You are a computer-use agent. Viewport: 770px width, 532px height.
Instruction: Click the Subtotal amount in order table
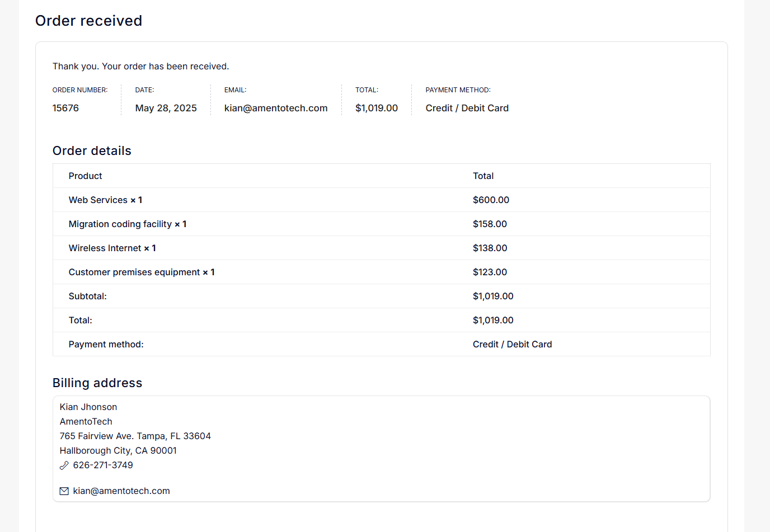(492, 296)
